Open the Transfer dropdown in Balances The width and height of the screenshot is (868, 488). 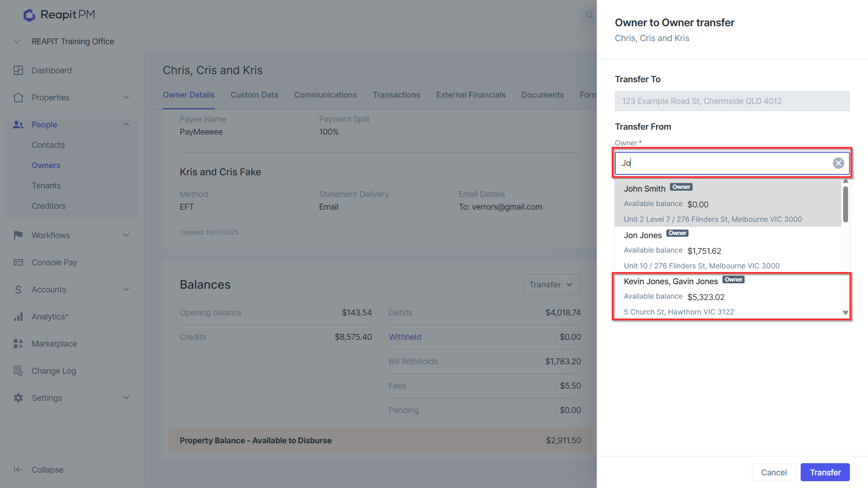[x=552, y=285]
